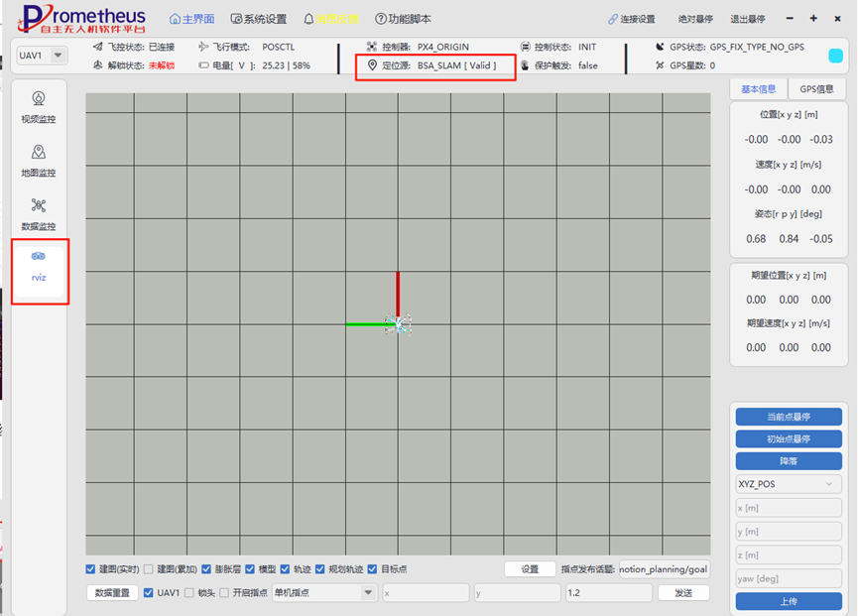Click the 数据重置 button

pyautogui.click(x=112, y=592)
